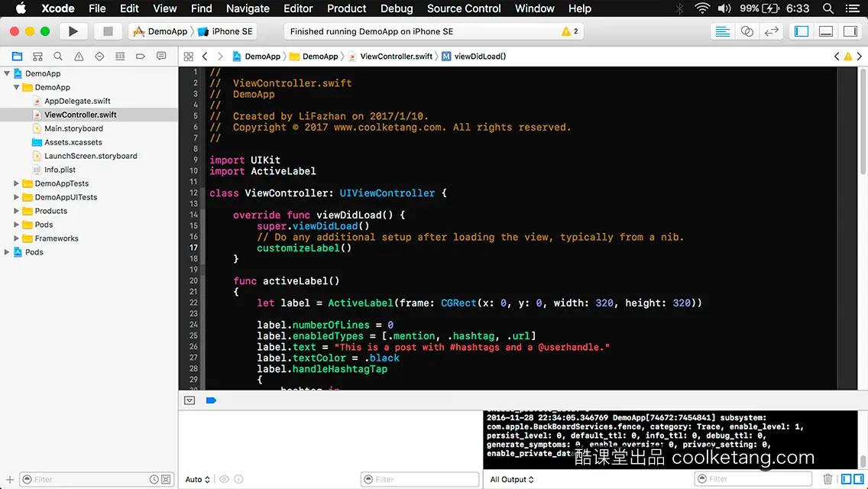Show source-controlled files filter icon
Screen dimensions: 868x489
[166, 480]
